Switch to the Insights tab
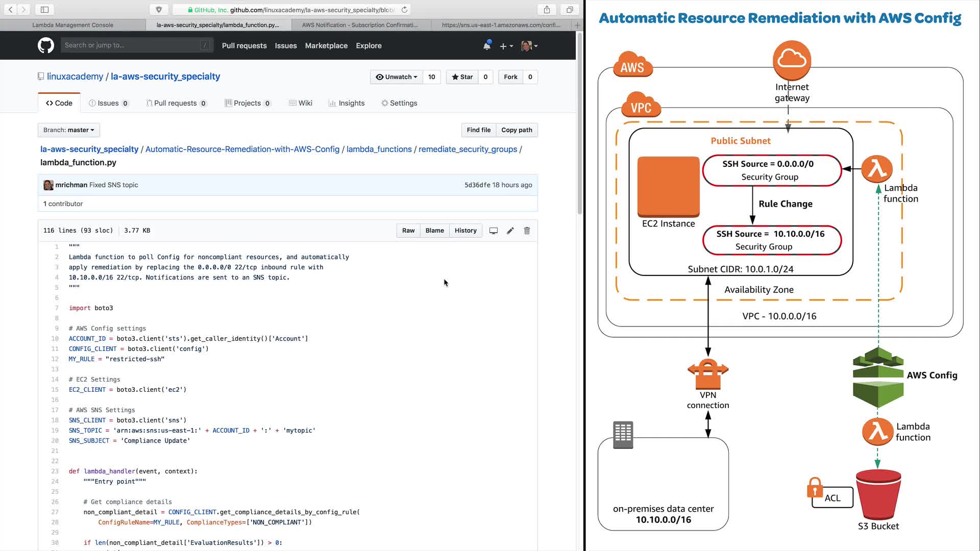Screen dimensions: 980x551 pos(347,103)
